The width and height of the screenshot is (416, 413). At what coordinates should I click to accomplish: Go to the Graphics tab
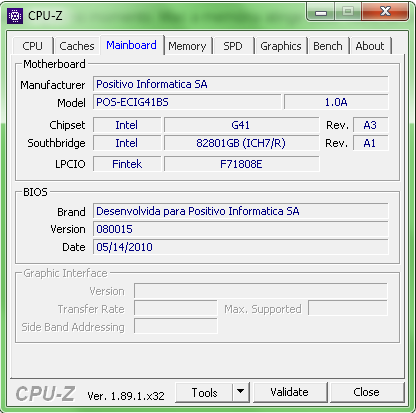[x=281, y=46]
